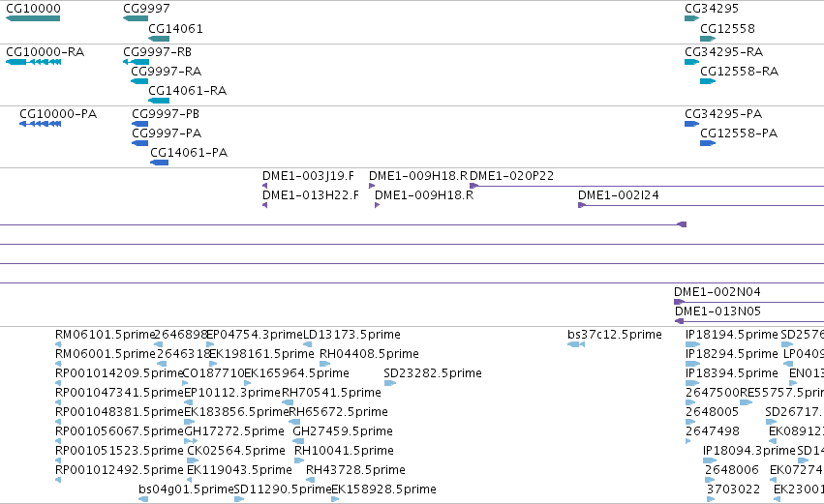
Task: Select the RM06001.5prime EST label
Action: (106, 354)
